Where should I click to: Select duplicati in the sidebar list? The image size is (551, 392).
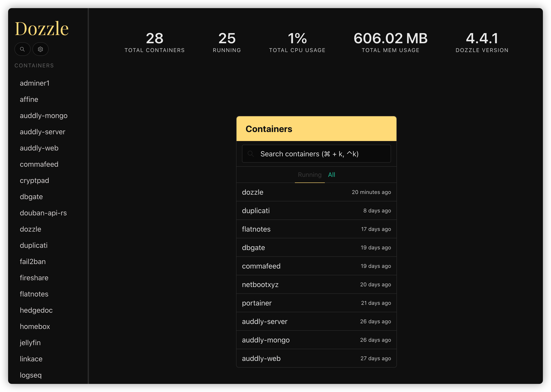[34, 245]
